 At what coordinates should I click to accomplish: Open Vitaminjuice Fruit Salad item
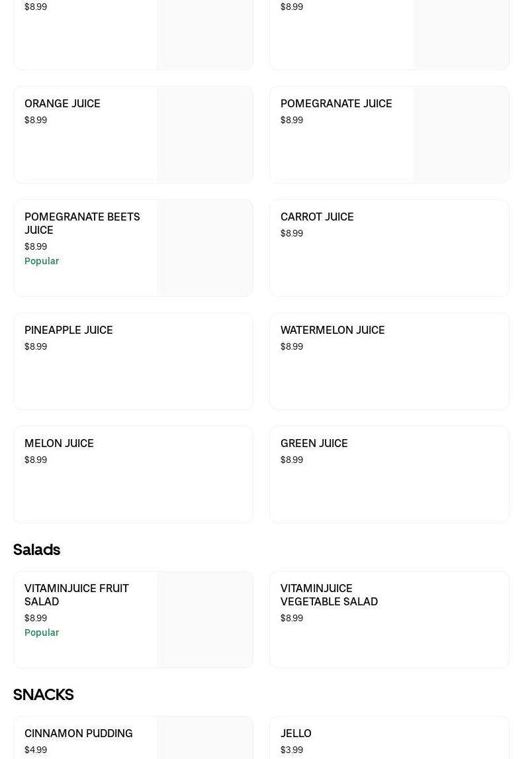[x=77, y=595]
